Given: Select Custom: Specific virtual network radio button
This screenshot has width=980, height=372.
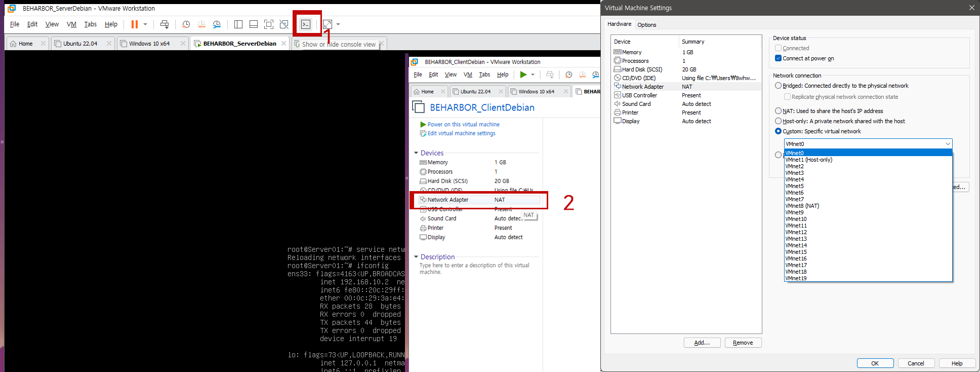Looking at the screenshot, I should [779, 131].
